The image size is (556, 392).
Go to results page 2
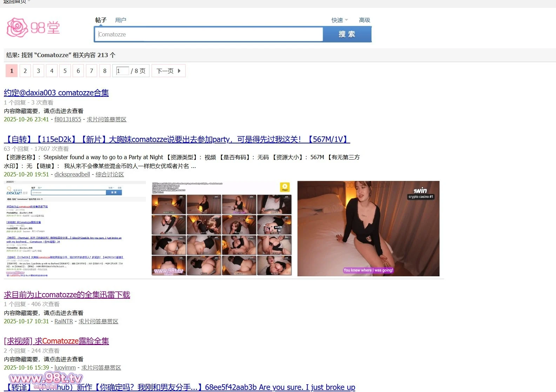(x=25, y=71)
